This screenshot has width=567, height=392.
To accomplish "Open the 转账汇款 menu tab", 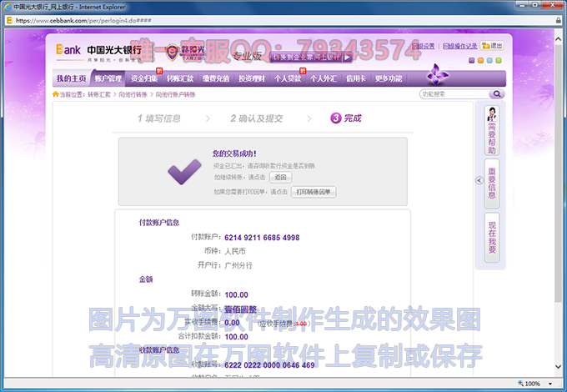I will tap(180, 79).
